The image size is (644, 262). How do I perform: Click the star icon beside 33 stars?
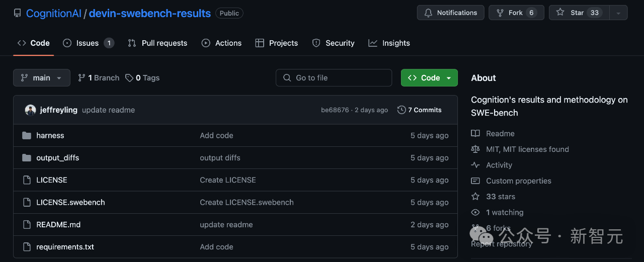click(x=475, y=197)
